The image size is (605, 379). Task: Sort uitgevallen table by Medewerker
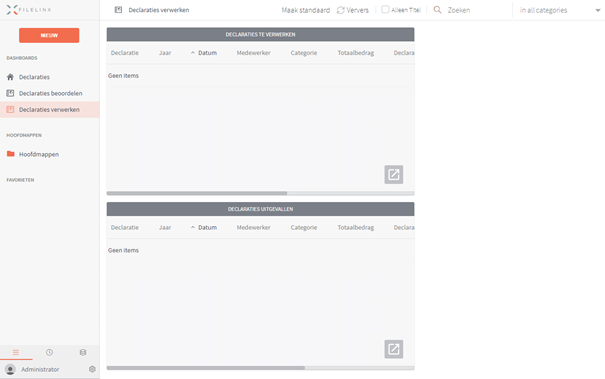coord(253,227)
